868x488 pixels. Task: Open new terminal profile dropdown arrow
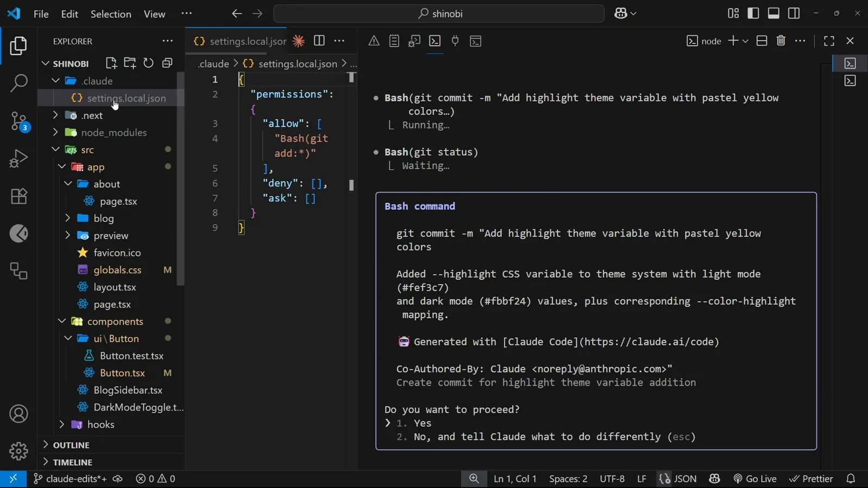[x=745, y=41]
